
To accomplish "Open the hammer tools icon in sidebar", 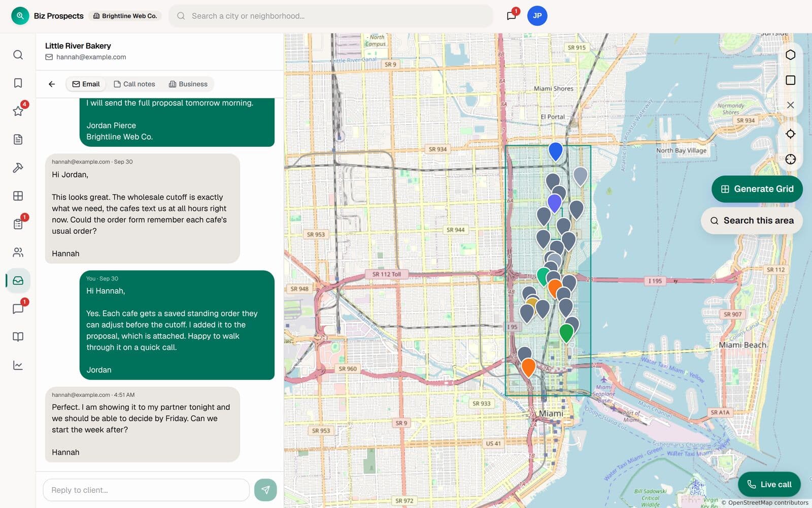I will click(x=18, y=168).
